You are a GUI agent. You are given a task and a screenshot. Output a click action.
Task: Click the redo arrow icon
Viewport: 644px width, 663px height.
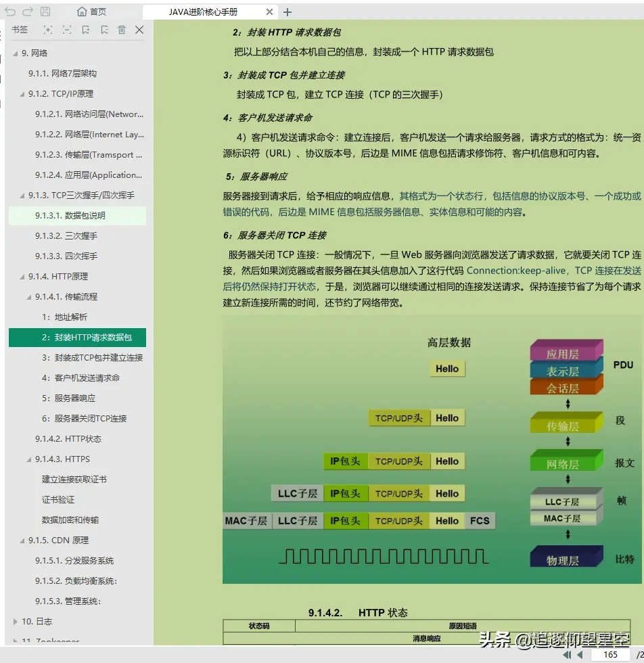(28, 12)
